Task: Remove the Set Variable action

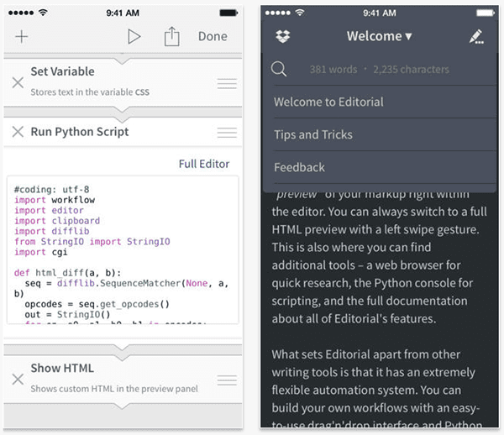Action: pos(18,82)
